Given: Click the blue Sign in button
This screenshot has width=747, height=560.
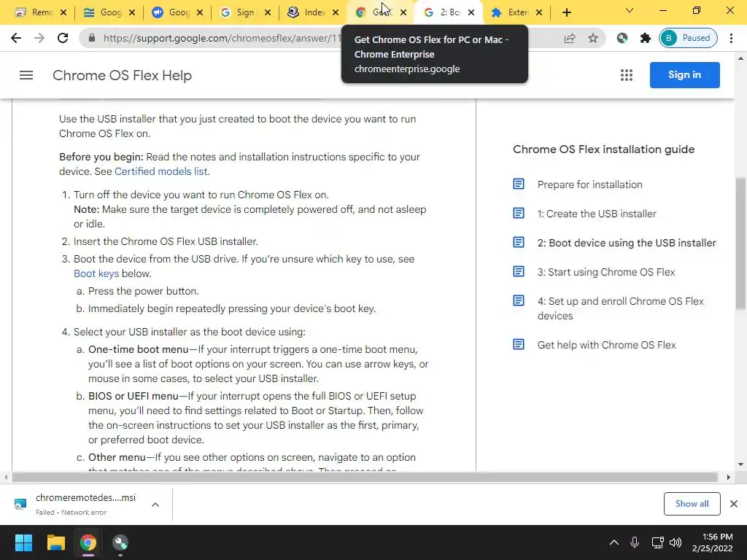Looking at the screenshot, I should (684, 75).
